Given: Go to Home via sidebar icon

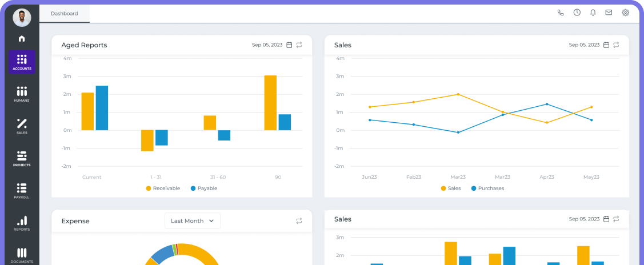Looking at the screenshot, I should pos(22,39).
